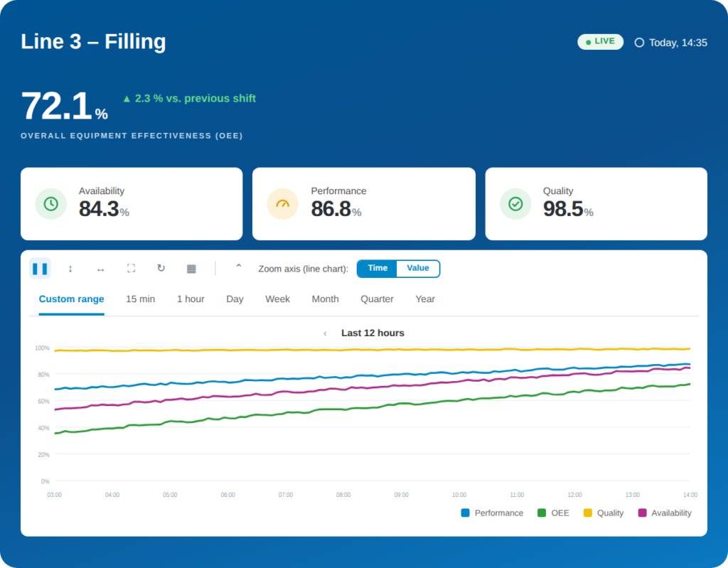
Task: Click the LIVE status badge
Action: (x=600, y=42)
